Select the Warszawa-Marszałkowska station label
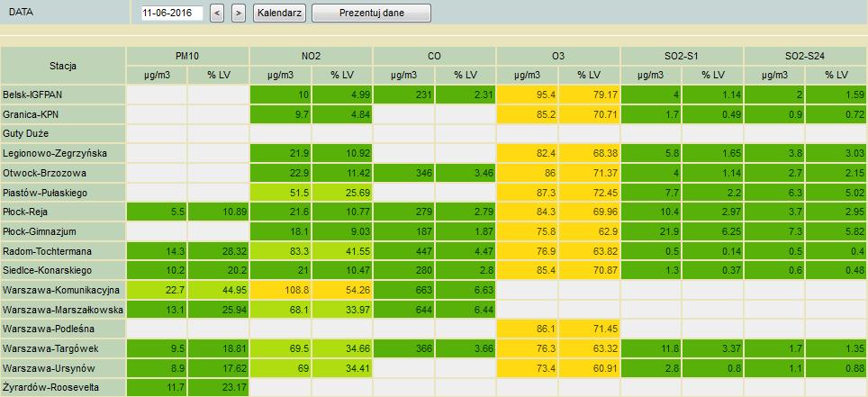Screen dimensions: 868x397 63,310
